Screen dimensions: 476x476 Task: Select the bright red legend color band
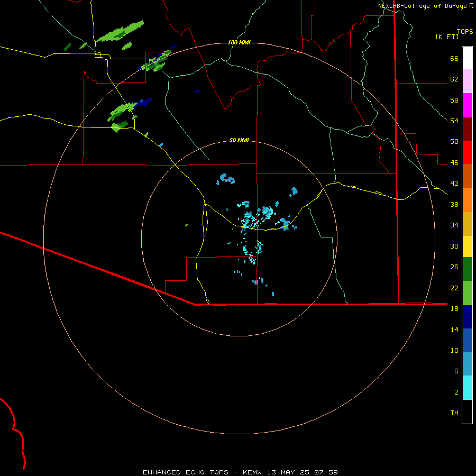[x=467, y=152]
